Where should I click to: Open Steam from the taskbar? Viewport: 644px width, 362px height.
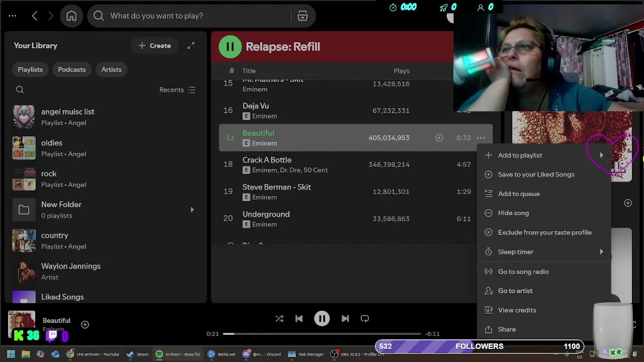[138, 354]
